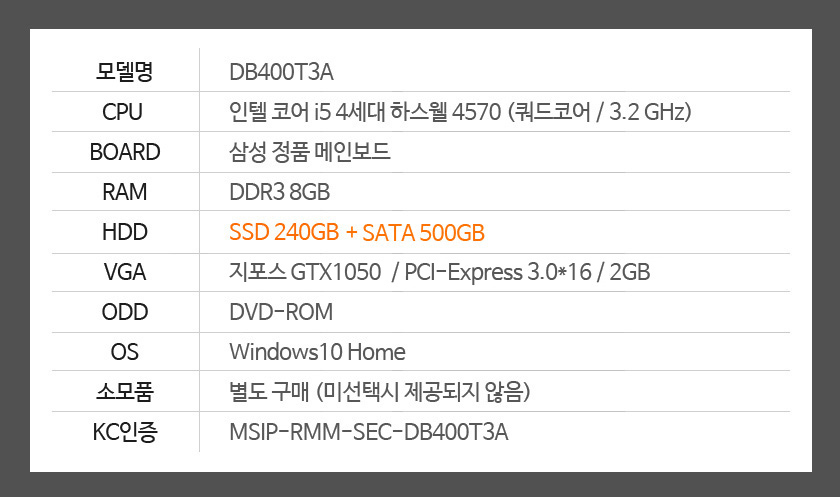
Task: Click the HDD row label
Action: click(125, 232)
